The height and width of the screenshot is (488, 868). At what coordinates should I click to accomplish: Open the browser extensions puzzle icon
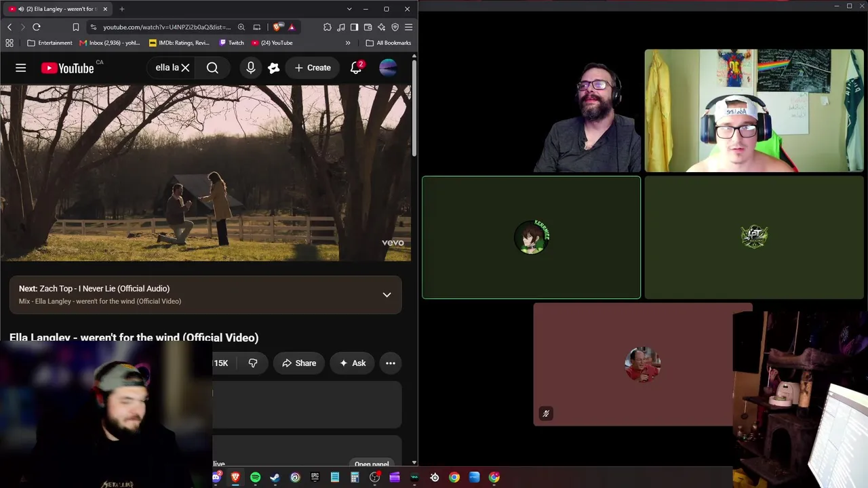[x=328, y=27]
